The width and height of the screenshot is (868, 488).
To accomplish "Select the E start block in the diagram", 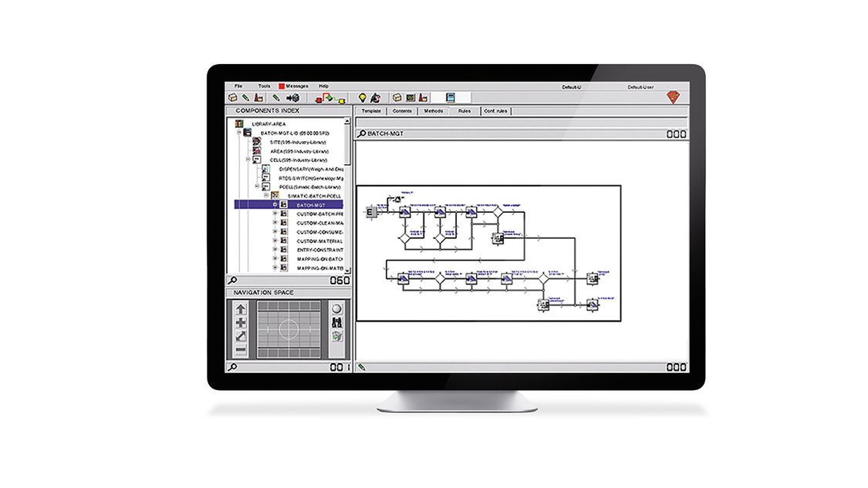I will coord(370,212).
